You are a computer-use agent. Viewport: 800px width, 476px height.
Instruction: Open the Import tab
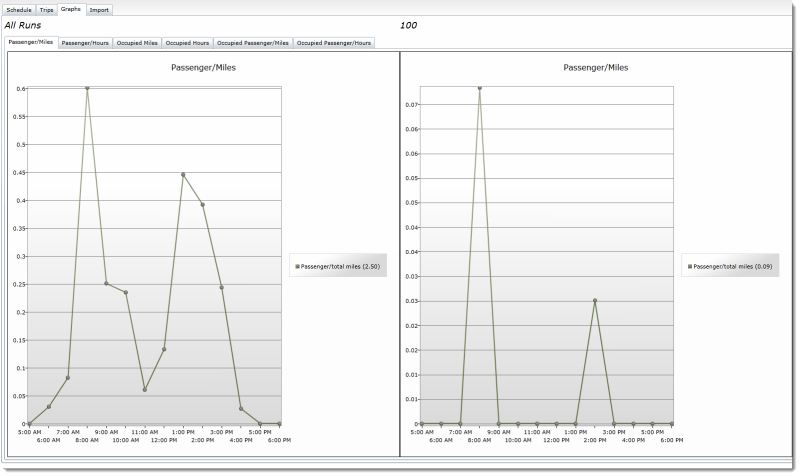tap(99, 10)
